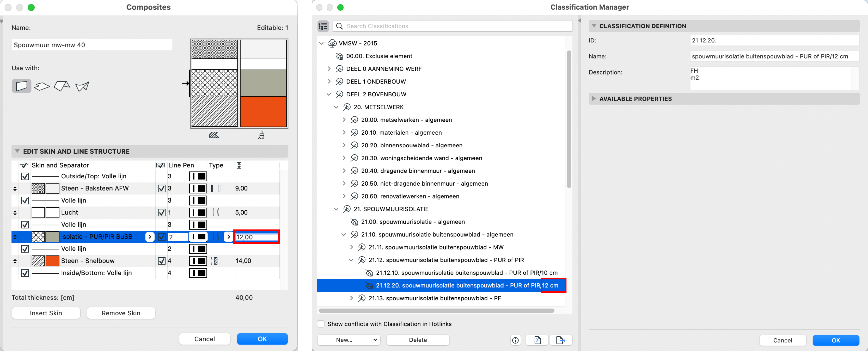The height and width of the screenshot is (351, 868).
Task: Click Delete in Classification Manager
Action: coord(418,340)
